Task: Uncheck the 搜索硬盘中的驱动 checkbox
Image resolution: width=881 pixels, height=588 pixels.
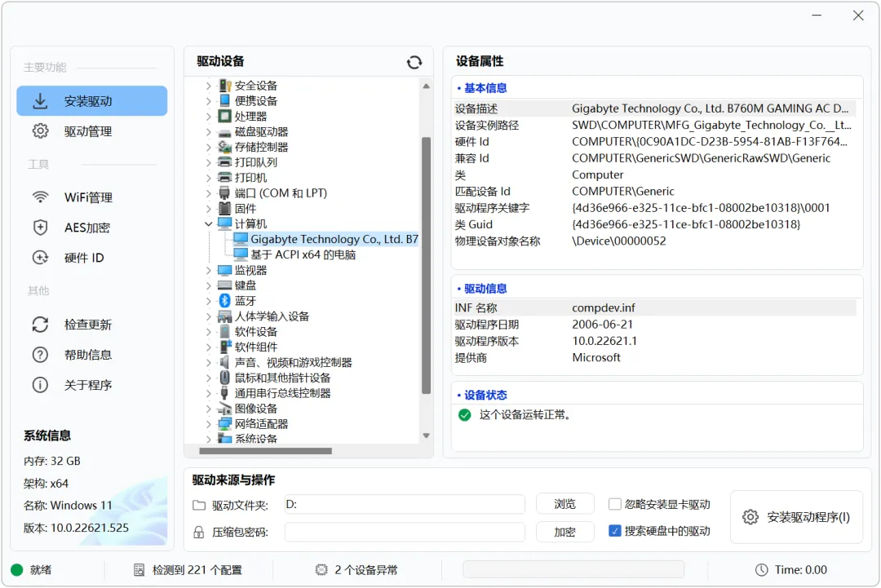Action: 615,531
